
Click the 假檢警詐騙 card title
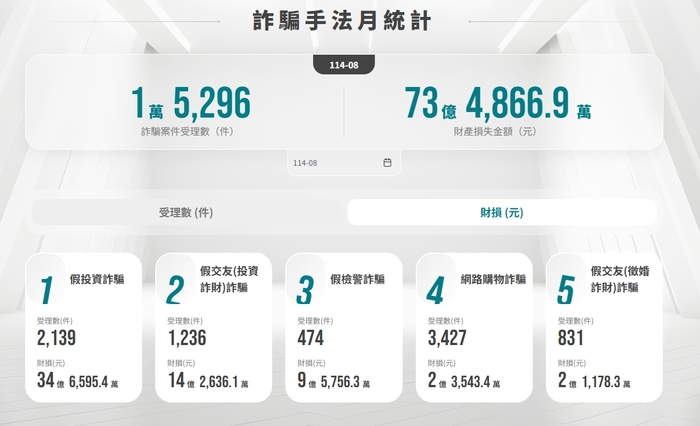[357, 279]
